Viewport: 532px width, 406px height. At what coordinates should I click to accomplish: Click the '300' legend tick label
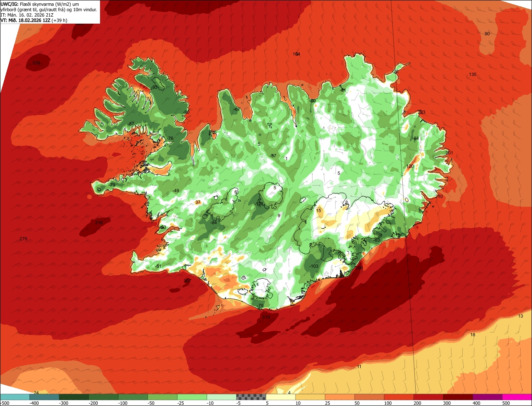[447, 403]
